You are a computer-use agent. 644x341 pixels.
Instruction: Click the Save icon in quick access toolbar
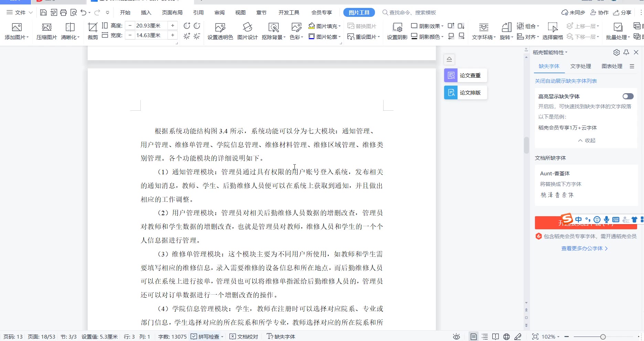(43, 12)
